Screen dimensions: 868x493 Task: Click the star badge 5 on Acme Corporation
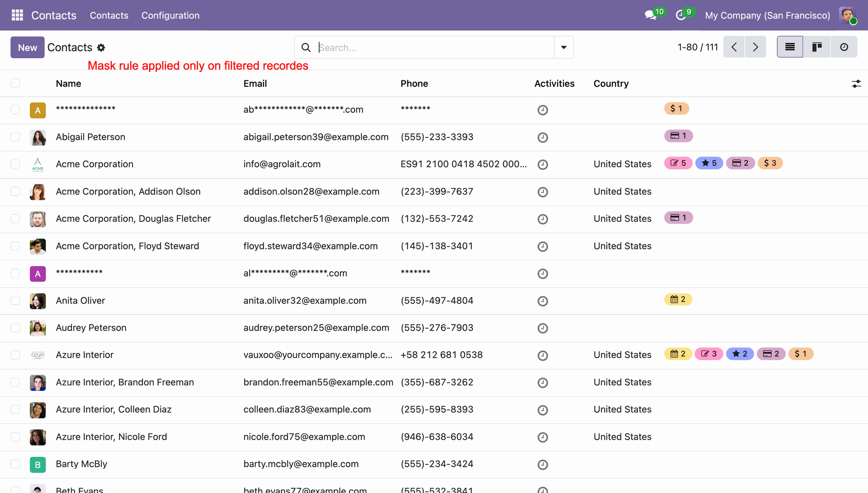[x=709, y=163]
